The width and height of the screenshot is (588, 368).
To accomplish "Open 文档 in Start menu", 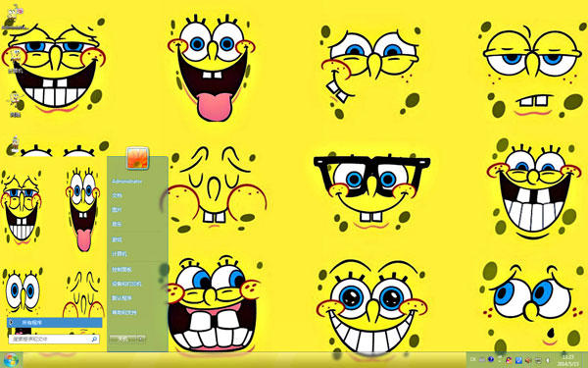I will pos(117,195).
